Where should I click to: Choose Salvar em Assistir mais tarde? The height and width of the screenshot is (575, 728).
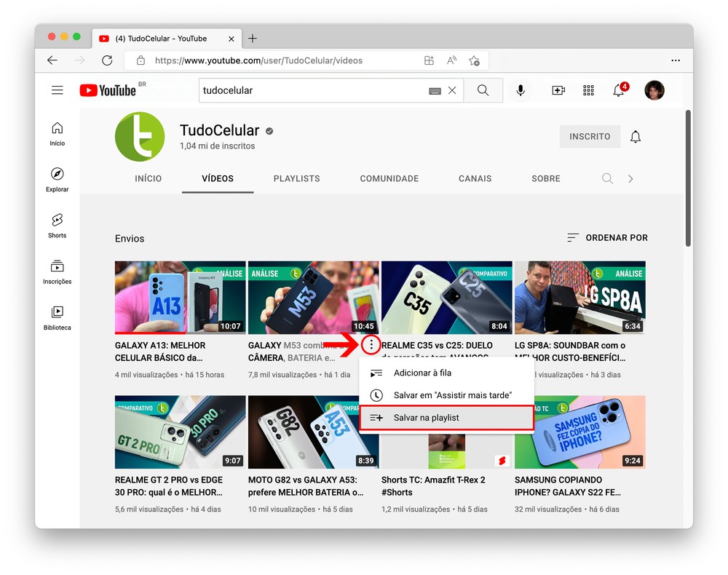point(447,395)
